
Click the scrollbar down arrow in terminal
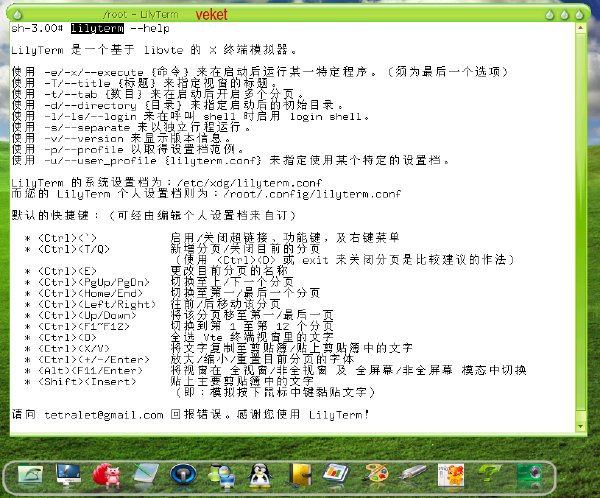580,426
